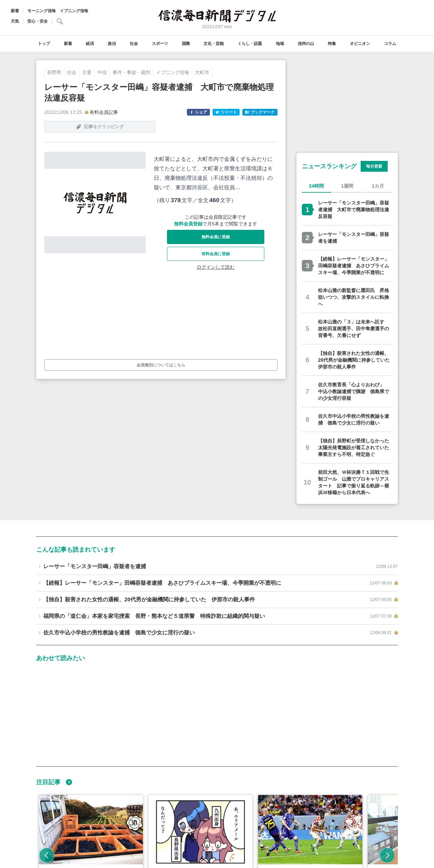The image size is (434, 868).
Task: Select 政治 in navigation bar
Action: (x=112, y=44)
